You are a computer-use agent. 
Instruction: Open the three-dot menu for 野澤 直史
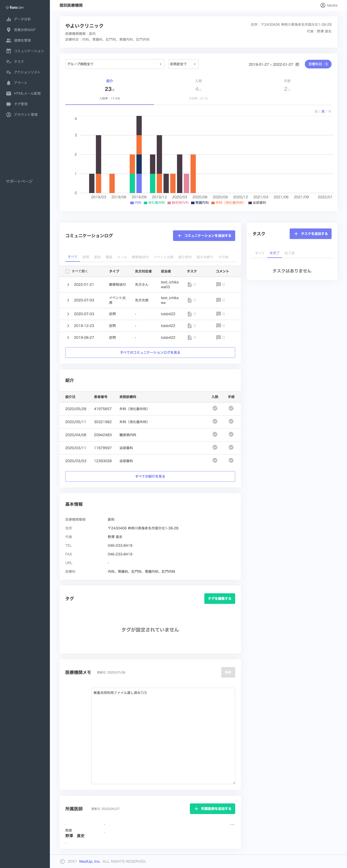(x=232, y=825)
